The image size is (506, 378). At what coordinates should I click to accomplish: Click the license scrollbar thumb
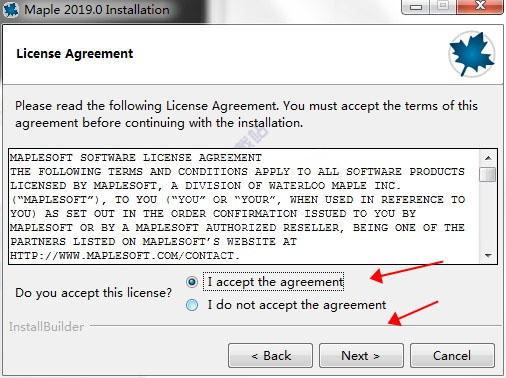click(488, 174)
